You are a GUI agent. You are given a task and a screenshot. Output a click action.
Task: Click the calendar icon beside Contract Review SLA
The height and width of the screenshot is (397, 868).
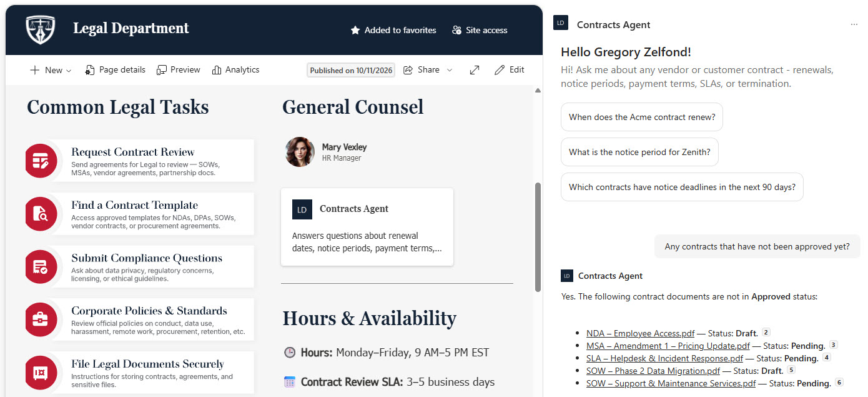pos(289,382)
